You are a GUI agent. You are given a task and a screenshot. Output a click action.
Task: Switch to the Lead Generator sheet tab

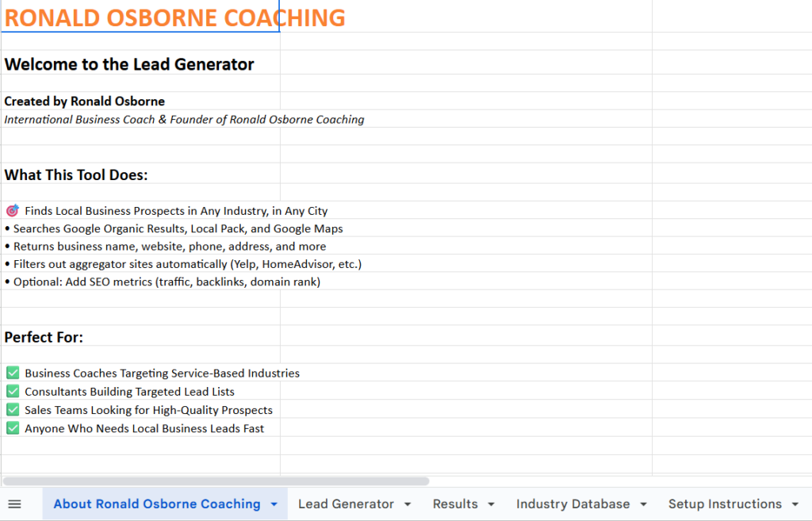tap(345, 504)
